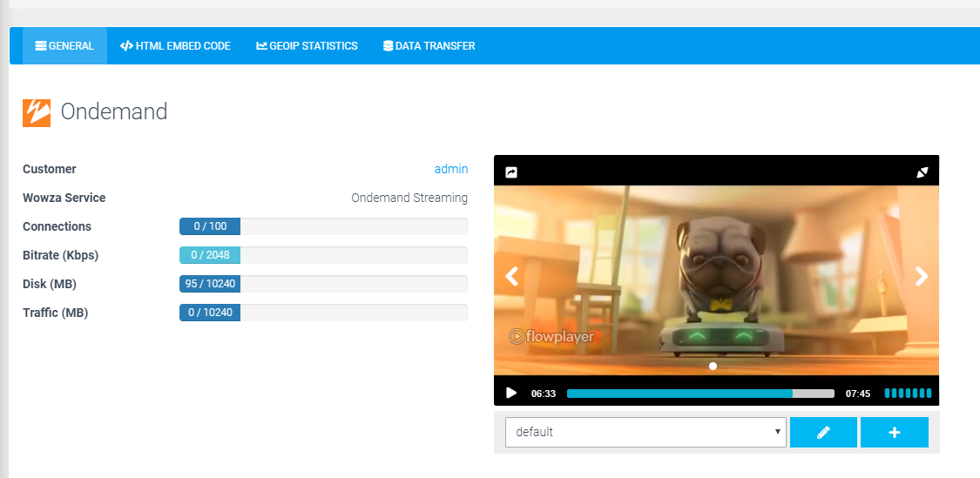This screenshot has height=478, width=980.
Task: Click the share icon in the video player
Action: point(511,172)
